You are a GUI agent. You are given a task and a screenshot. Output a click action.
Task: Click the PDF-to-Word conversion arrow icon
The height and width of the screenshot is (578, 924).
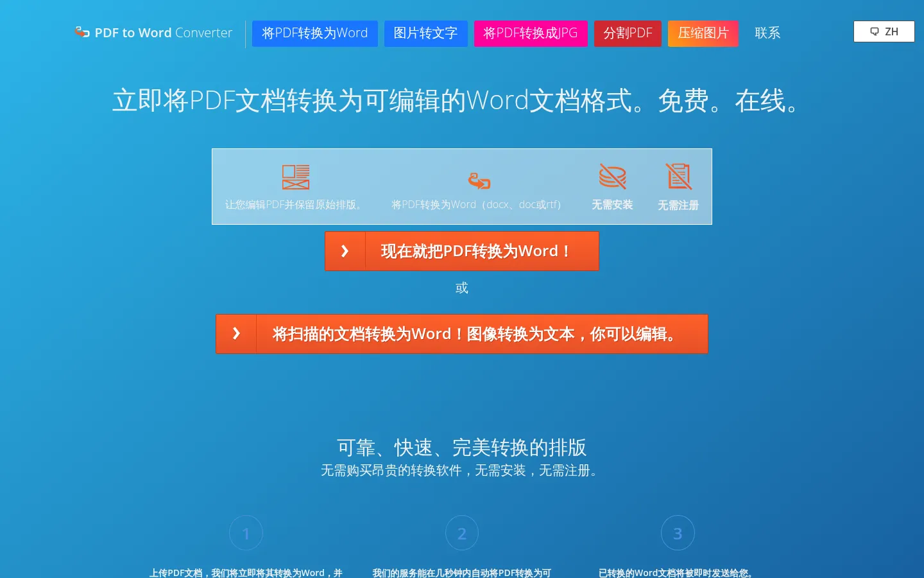tap(479, 181)
